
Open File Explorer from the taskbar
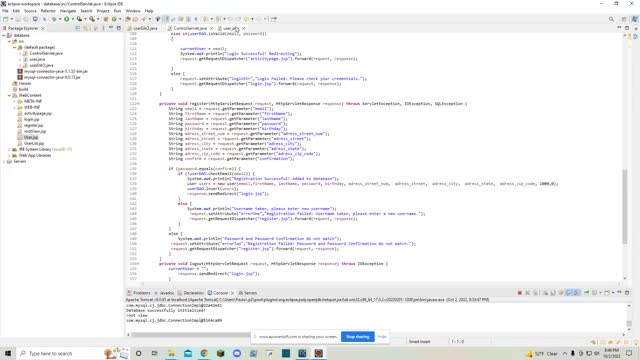171,353
